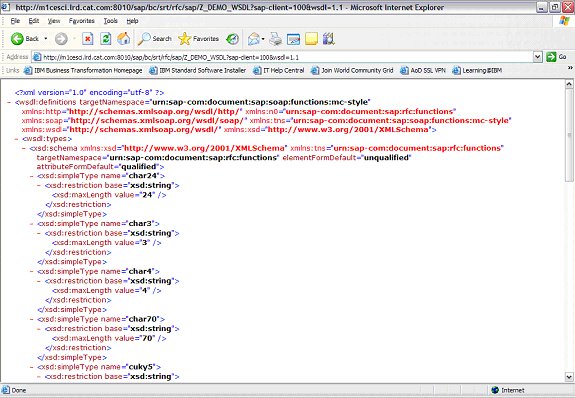This screenshot has height=398, width=575.
Task: Collapse the simpleType char24 node
Action: click(32, 176)
